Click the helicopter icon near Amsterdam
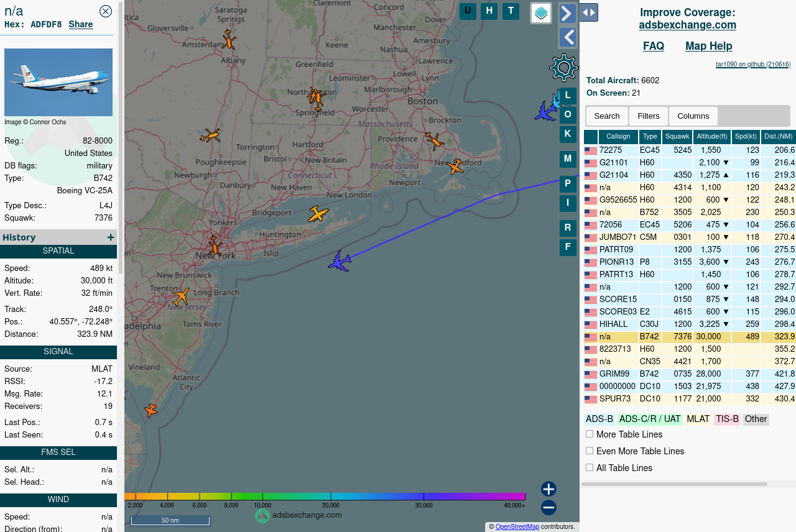796x532 pixels. click(x=229, y=40)
